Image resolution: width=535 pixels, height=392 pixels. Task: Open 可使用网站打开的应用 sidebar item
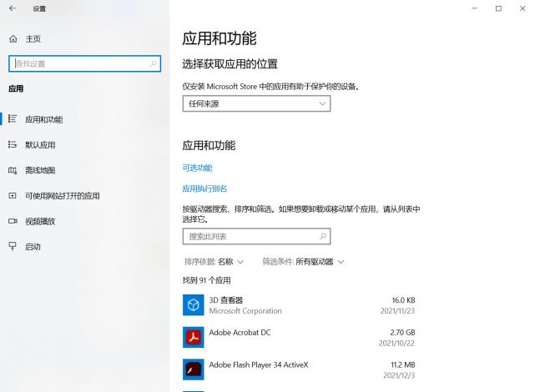(62, 196)
